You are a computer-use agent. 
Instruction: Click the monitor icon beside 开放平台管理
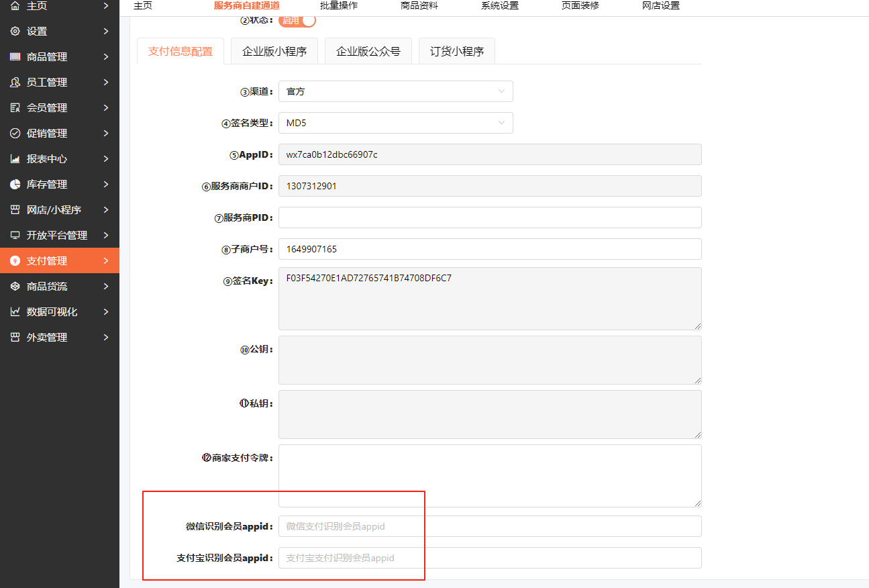point(15,235)
